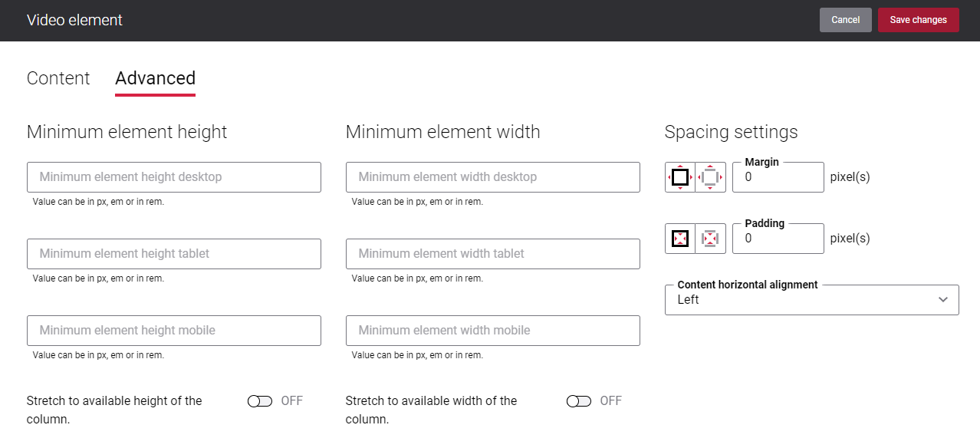Focus the Padding value field
Screen dimensions: 980x448
pos(778,239)
